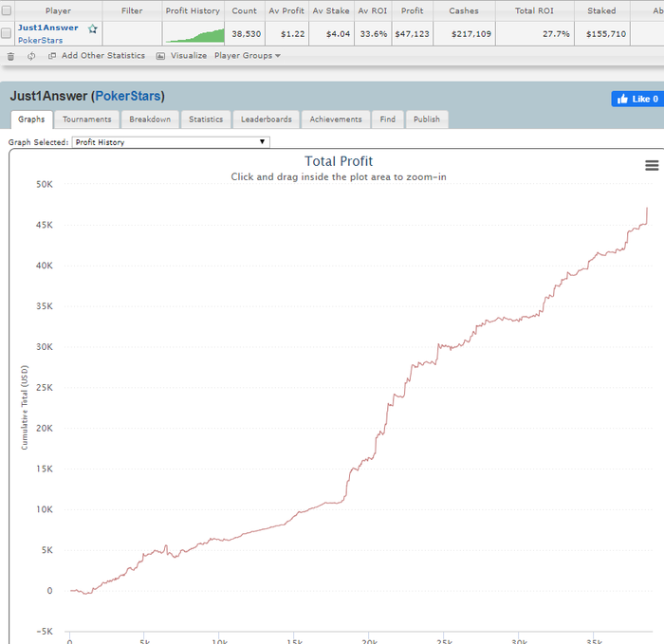Open the Publish tab
This screenshot has height=644, width=664.
click(x=426, y=120)
